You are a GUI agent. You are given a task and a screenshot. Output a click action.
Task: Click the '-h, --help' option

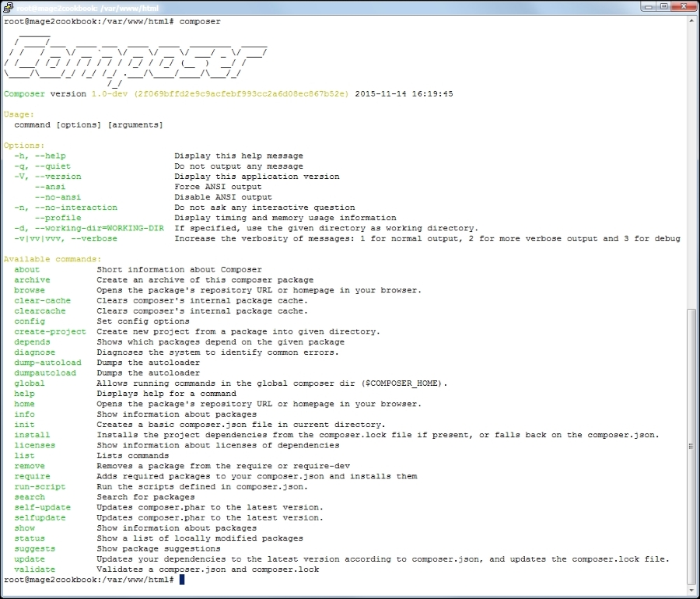(x=40, y=156)
